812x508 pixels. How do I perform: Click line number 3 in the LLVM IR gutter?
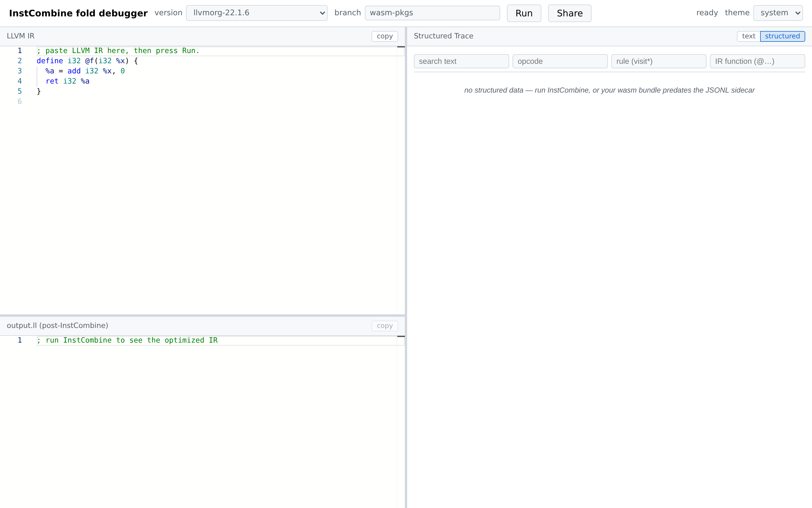point(20,71)
